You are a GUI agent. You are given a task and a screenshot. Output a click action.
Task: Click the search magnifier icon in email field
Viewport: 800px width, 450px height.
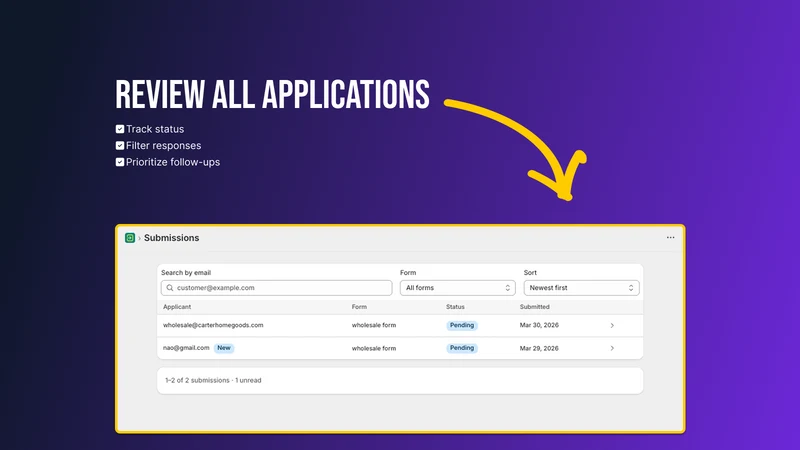pos(170,288)
